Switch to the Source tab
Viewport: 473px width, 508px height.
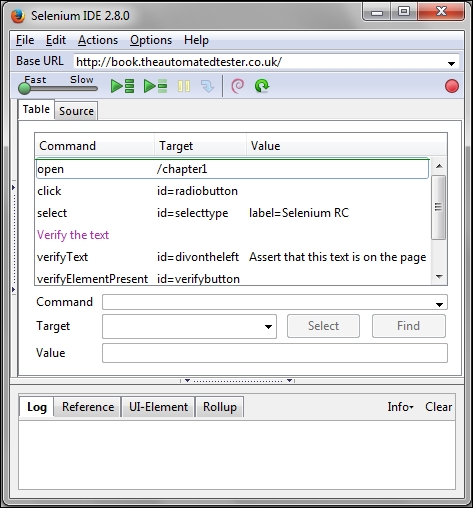(76, 111)
